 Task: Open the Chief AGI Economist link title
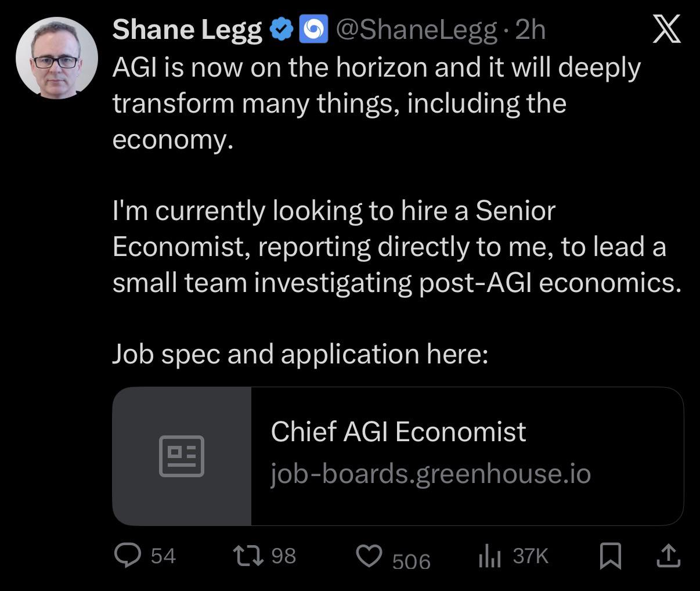[x=398, y=432]
